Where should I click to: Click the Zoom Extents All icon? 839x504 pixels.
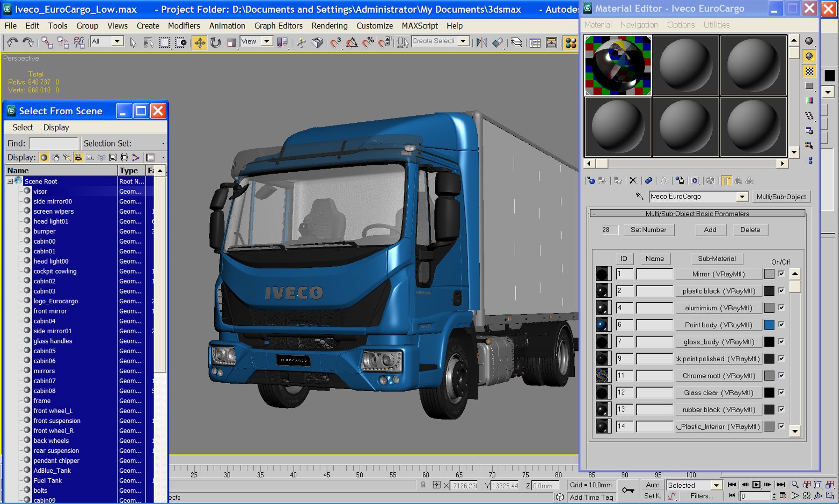click(x=830, y=484)
